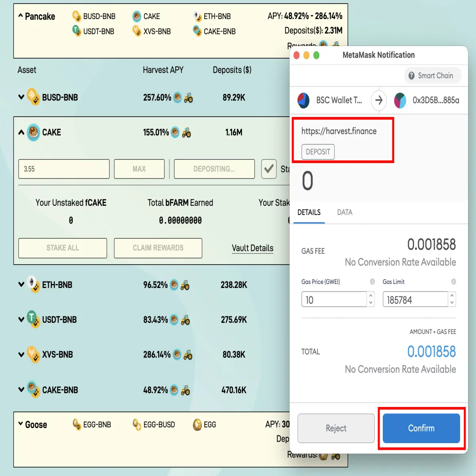
Task: Close the MetaMask Notification window
Action: tap(297, 55)
